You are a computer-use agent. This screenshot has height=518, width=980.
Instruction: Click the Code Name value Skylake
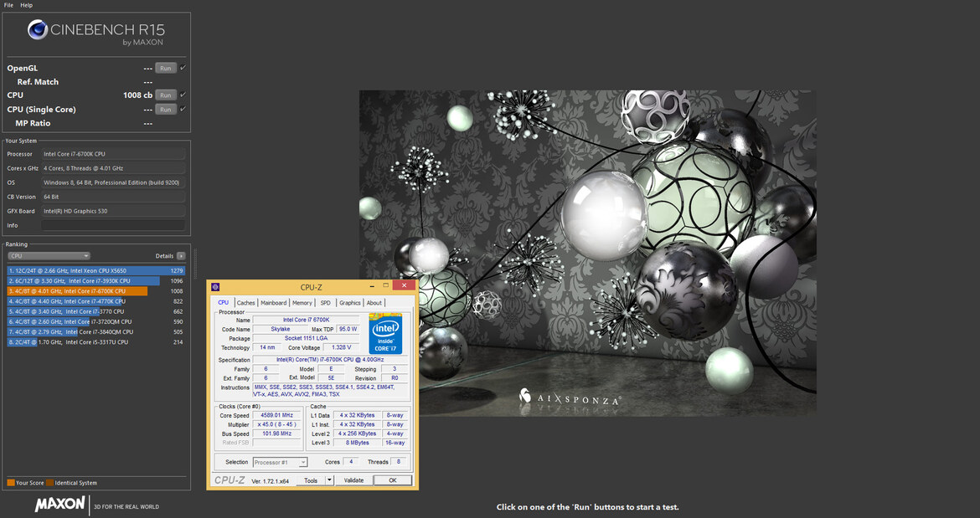pos(280,329)
